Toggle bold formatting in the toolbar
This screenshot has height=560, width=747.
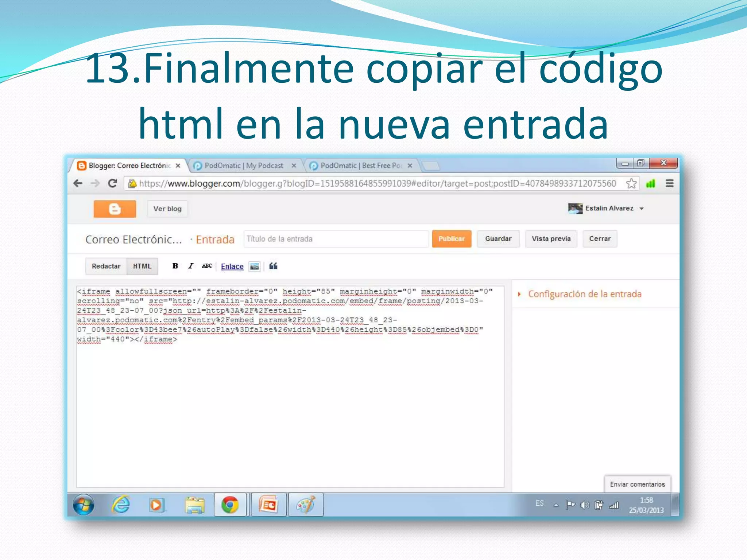[x=175, y=266]
